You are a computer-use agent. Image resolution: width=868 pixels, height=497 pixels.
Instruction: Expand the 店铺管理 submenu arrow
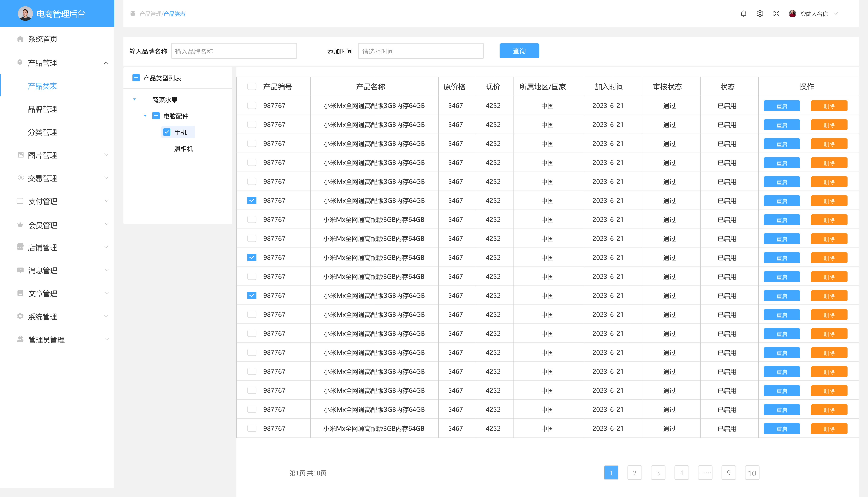click(x=106, y=247)
